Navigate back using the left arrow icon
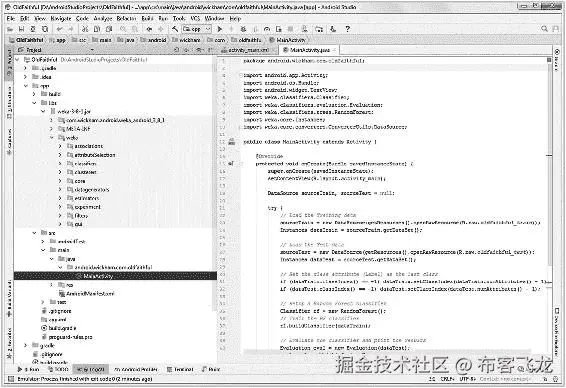 pos(149,29)
